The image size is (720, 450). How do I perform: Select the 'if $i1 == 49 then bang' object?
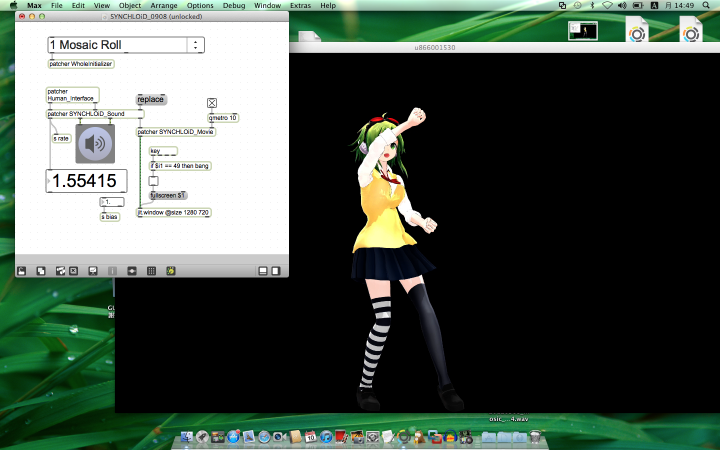tap(180, 166)
